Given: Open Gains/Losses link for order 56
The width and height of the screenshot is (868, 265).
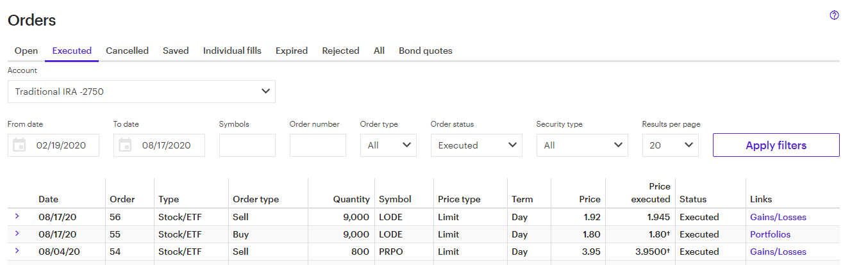Looking at the screenshot, I should 778,217.
